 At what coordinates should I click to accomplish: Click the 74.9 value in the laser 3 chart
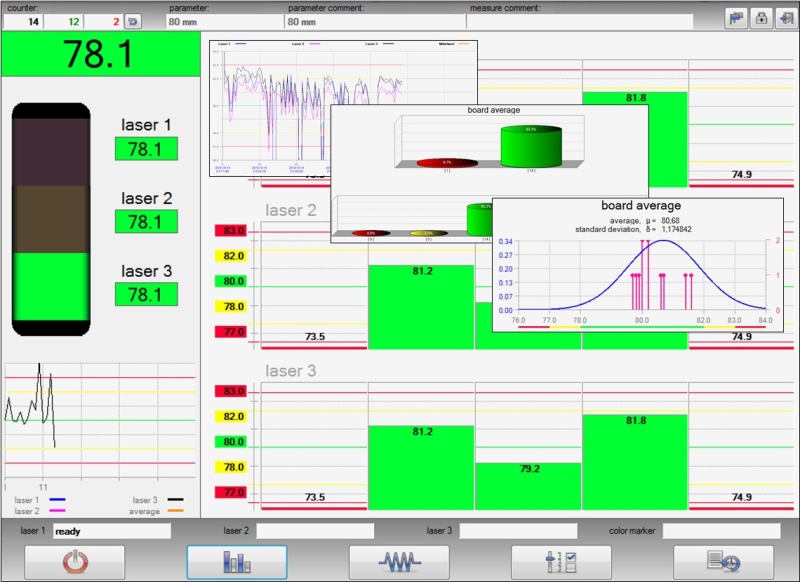pos(741,497)
